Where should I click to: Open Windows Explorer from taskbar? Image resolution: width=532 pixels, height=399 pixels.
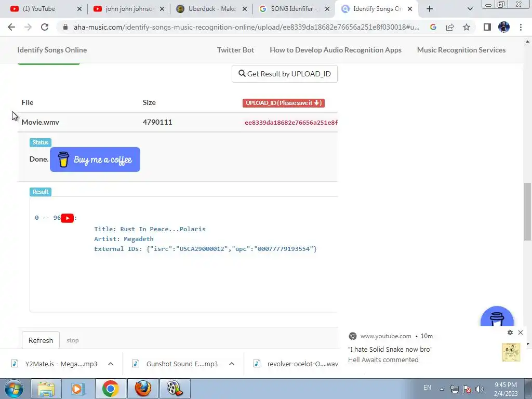pyautogui.click(x=46, y=389)
